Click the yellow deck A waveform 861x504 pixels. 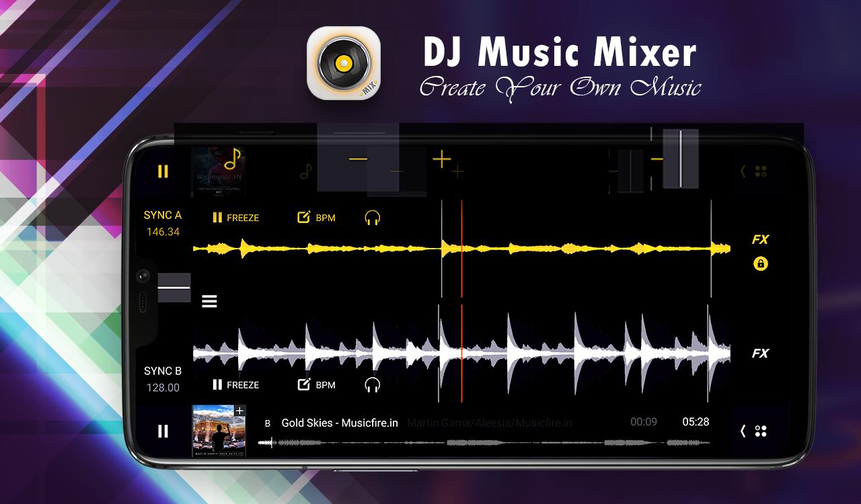(461, 249)
